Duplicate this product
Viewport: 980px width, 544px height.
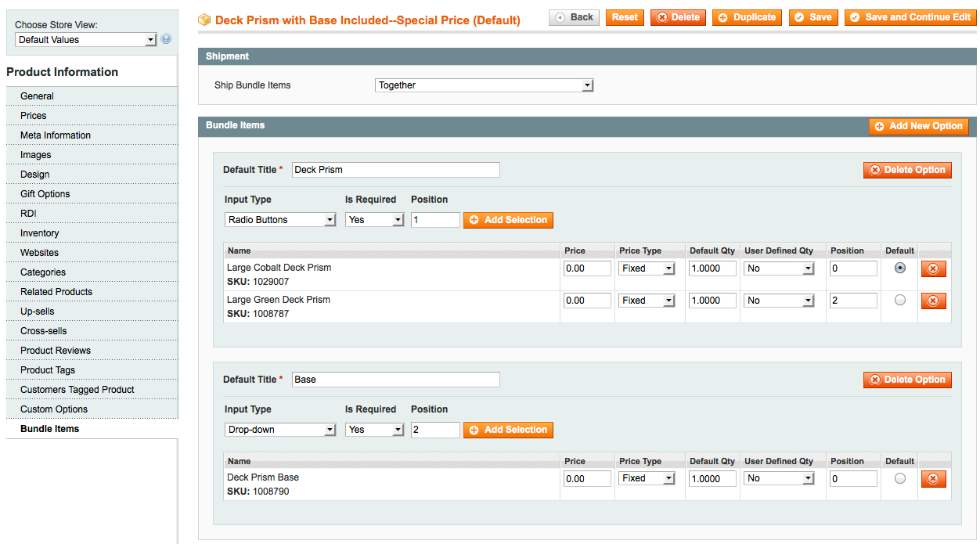point(747,17)
